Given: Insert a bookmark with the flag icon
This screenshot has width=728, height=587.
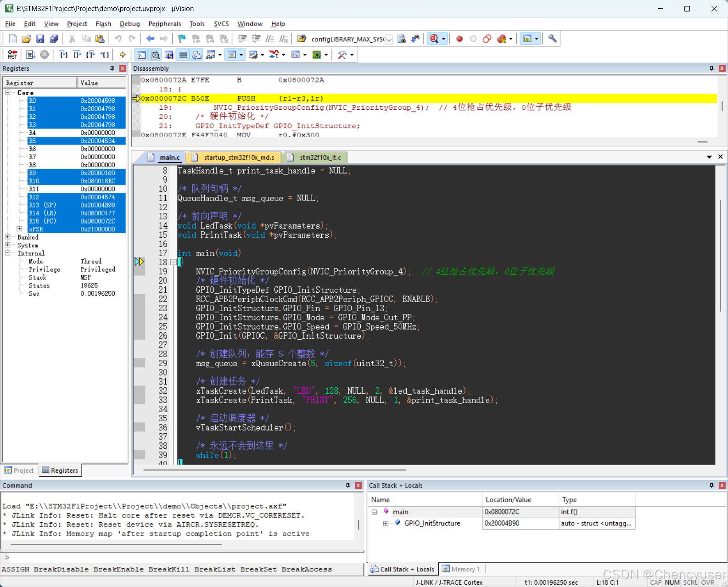Looking at the screenshot, I should point(182,39).
